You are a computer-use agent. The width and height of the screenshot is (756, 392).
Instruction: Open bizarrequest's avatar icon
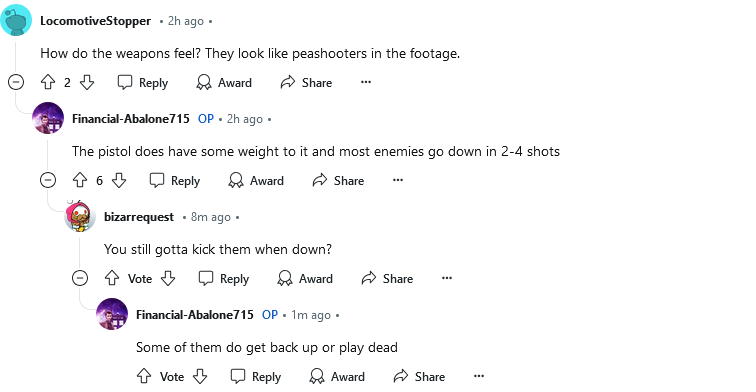[80, 216]
